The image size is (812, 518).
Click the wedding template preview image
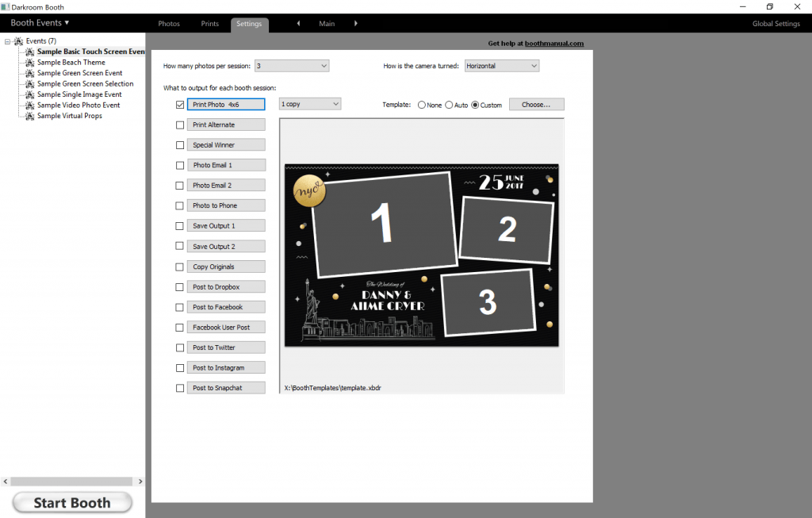[x=422, y=255]
